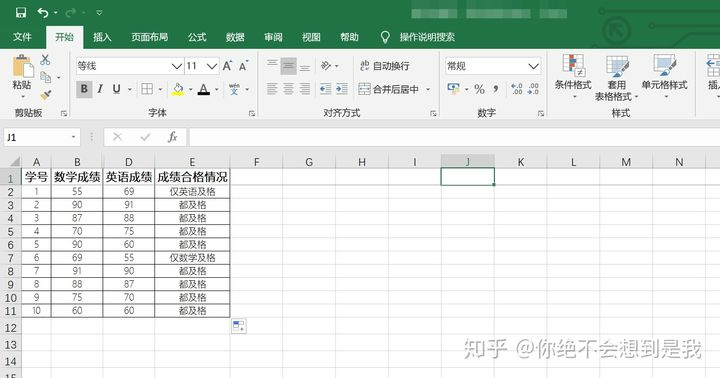The image size is (720, 378).
Task: Increase font size with large A icon
Action: 227,66
